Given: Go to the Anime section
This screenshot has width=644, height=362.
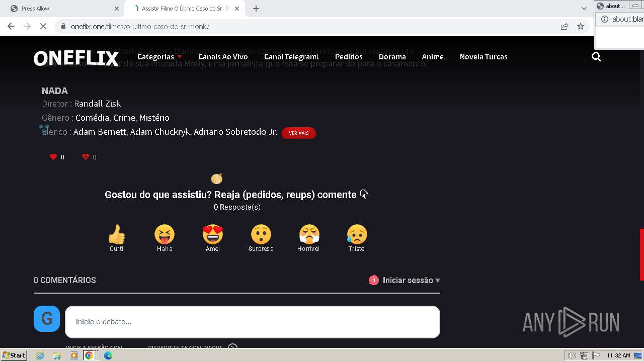Looking at the screenshot, I should pos(433,57).
